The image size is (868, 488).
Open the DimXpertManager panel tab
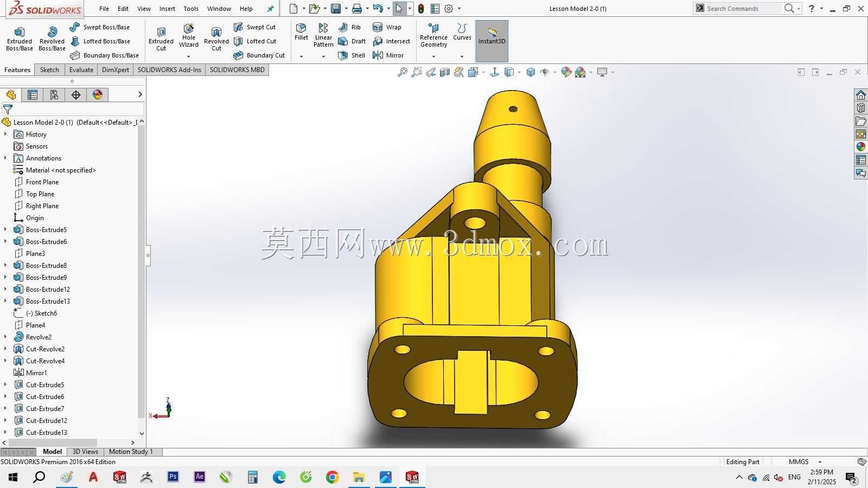click(x=76, y=95)
